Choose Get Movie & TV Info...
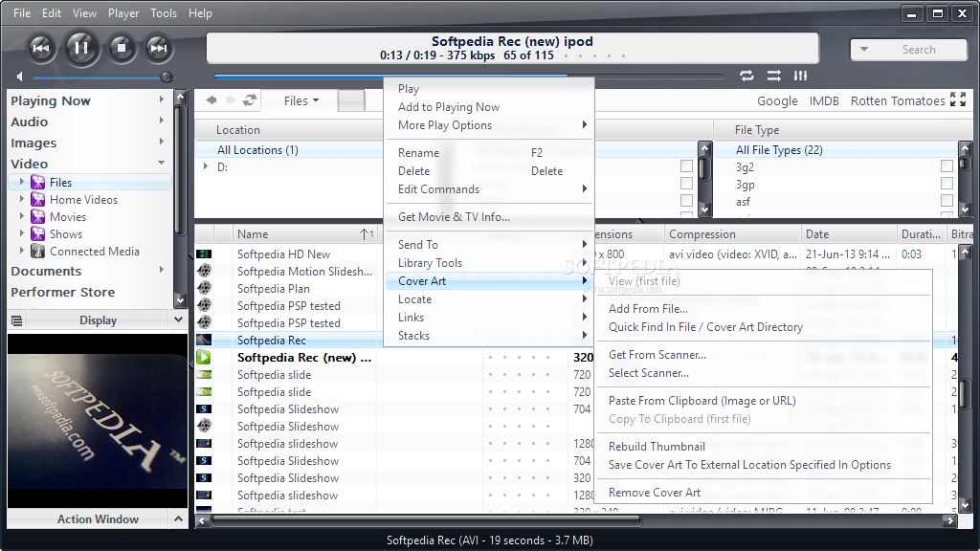Screen dimensions: 980x551 tap(454, 217)
